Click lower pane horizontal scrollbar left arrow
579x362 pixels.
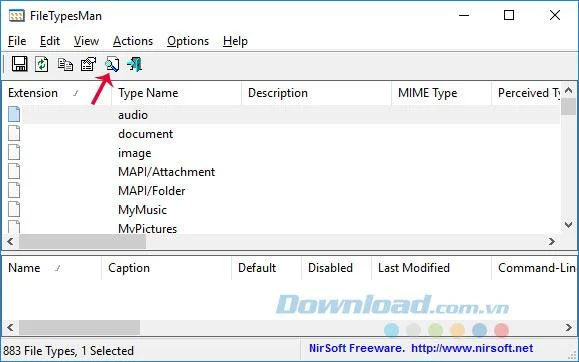point(10,327)
